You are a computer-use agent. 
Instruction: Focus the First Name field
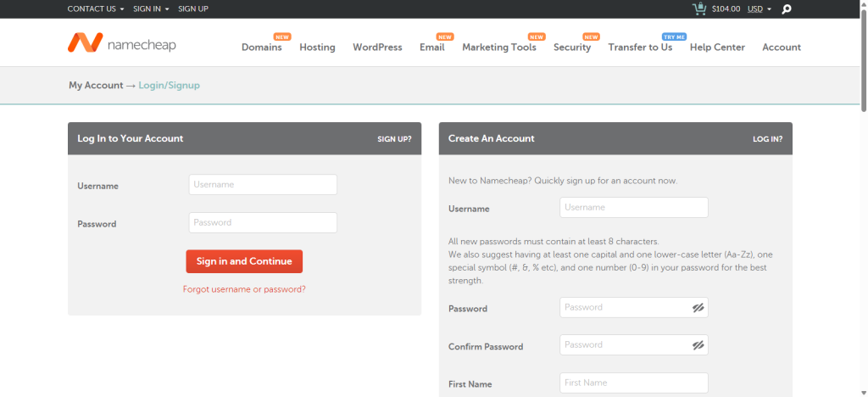(x=634, y=383)
